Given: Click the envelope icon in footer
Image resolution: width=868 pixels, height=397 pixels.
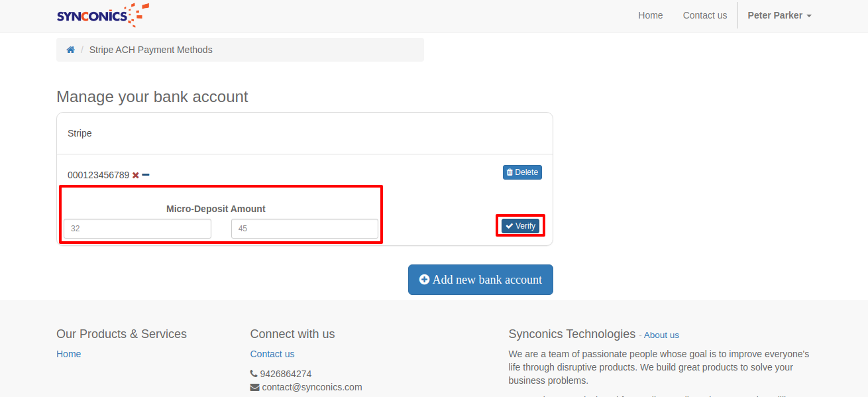Looking at the screenshot, I should pos(254,387).
